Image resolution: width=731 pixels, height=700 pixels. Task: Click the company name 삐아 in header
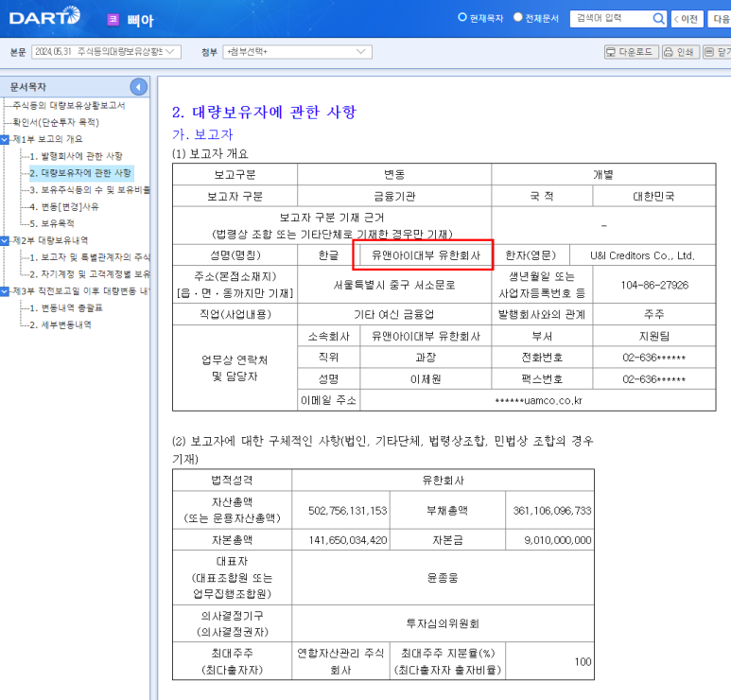[x=140, y=20]
